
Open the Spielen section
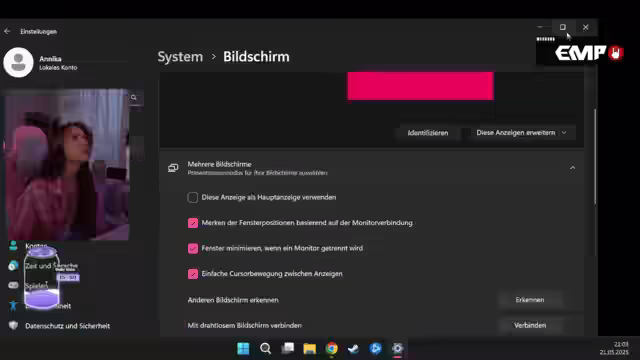pos(36,286)
